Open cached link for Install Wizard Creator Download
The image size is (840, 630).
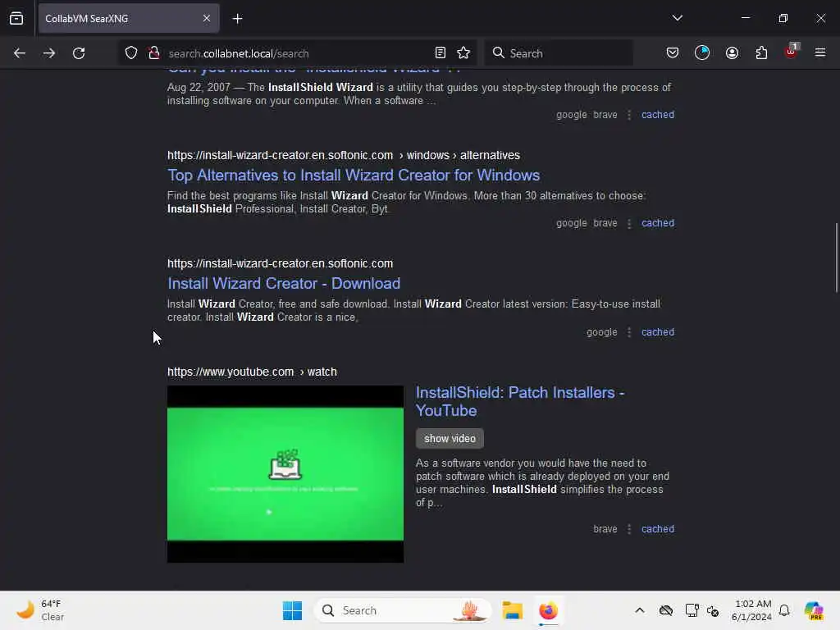tap(658, 332)
